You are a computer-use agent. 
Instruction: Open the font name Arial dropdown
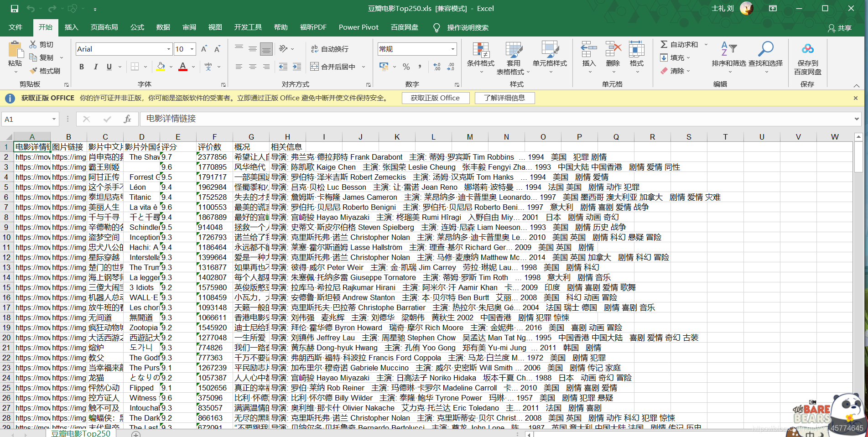(169, 49)
